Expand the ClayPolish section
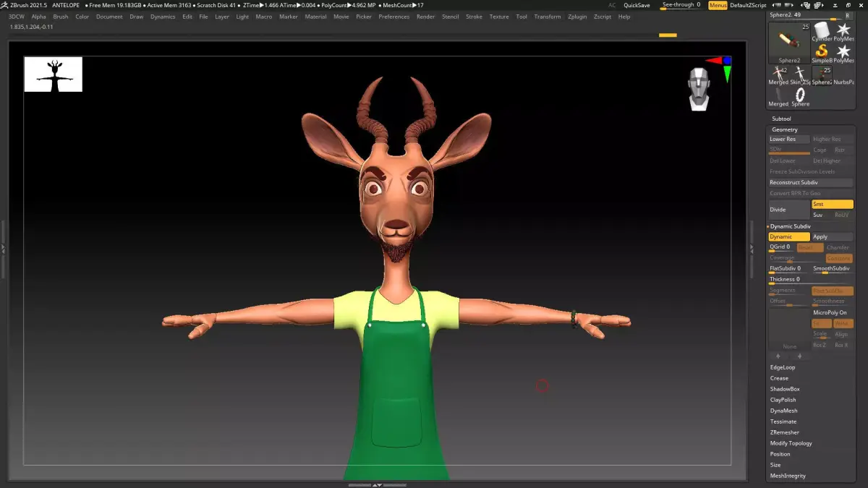The height and width of the screenshot is (488, 868). [783, 400]
